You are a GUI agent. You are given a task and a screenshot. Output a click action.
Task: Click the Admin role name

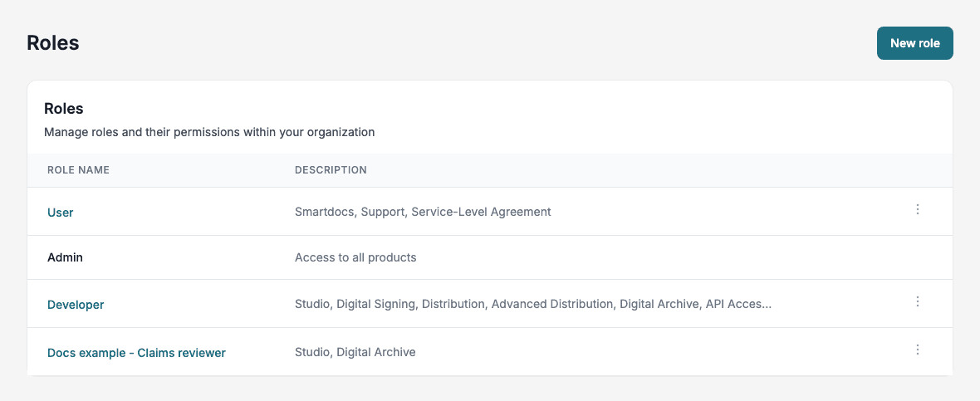pyautogui.click(x=65, y=257)
